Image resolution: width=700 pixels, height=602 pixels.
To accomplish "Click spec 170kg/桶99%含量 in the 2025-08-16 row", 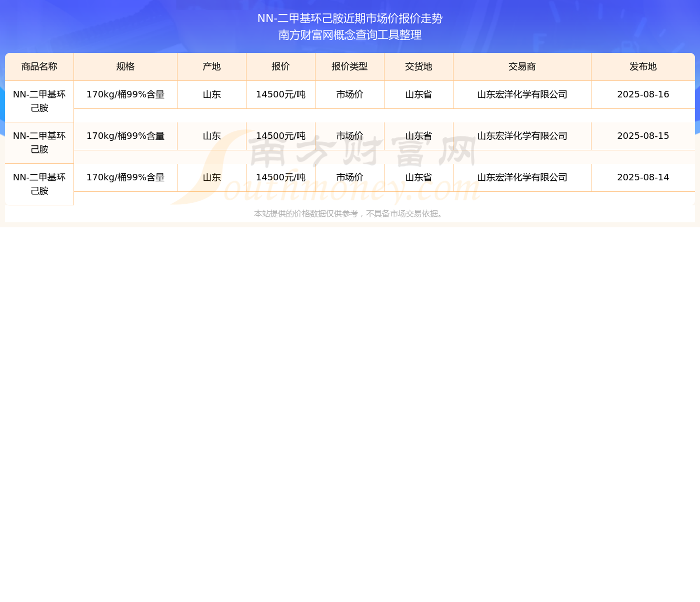I will (x=125, y=94).
